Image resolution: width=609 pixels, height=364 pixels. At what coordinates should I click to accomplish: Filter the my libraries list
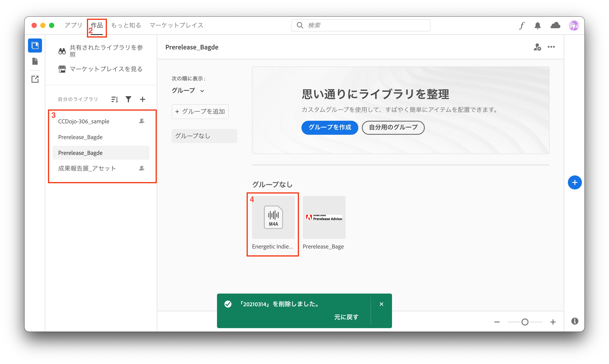pyautogui.click(x=128, y=99)
